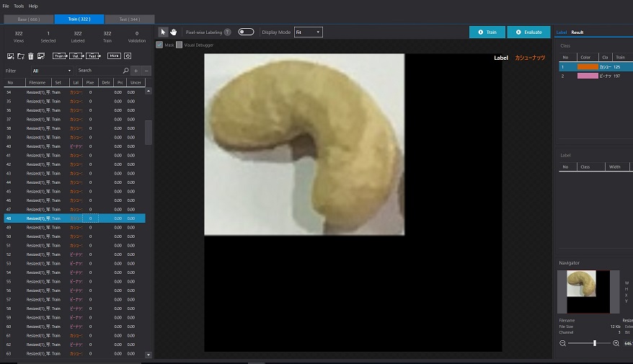The height and width of the screenshot is (364, 633).
Task: Open the Label tab in right panel
Action: 562,32
